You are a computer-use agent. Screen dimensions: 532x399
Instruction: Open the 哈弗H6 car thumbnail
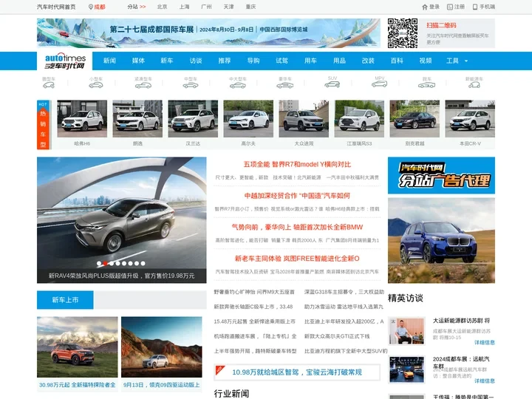[x=82, y=119]
